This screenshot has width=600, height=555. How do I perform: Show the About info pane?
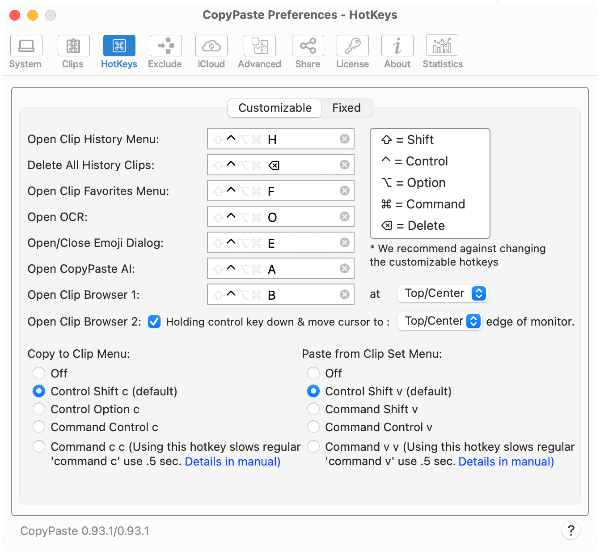[x=397, y=52]
